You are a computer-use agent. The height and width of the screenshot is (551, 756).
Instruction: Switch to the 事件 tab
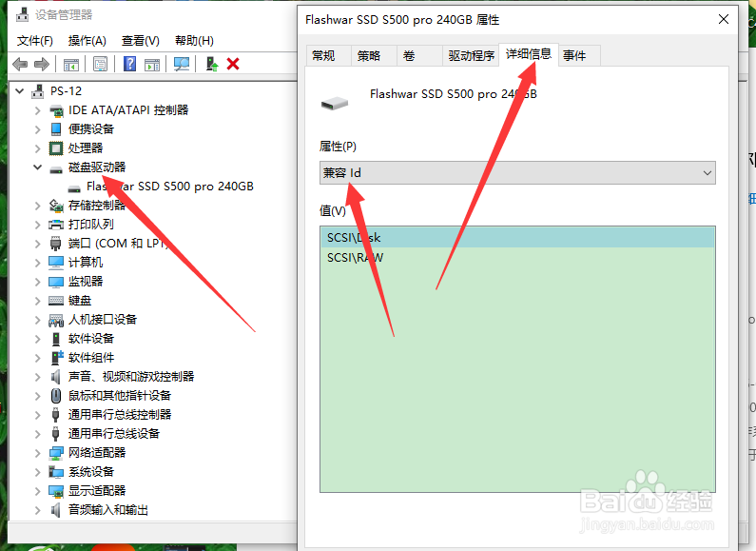579,55
